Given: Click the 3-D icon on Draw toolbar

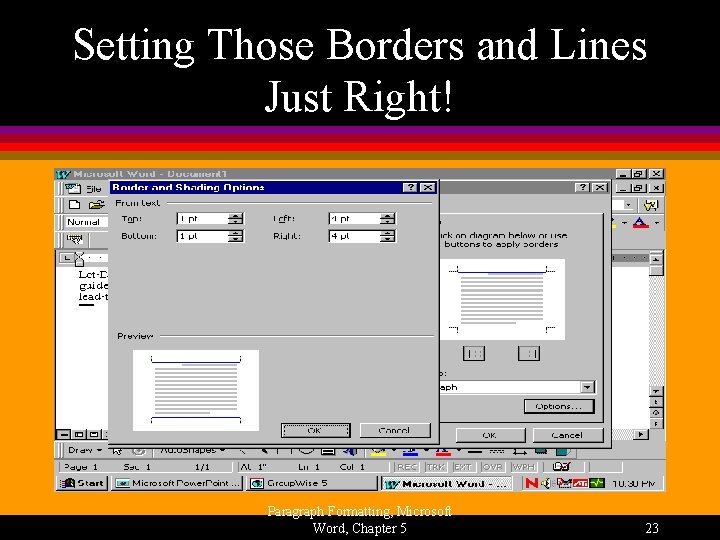Looking at the screenshot, I should pos(563,452).
